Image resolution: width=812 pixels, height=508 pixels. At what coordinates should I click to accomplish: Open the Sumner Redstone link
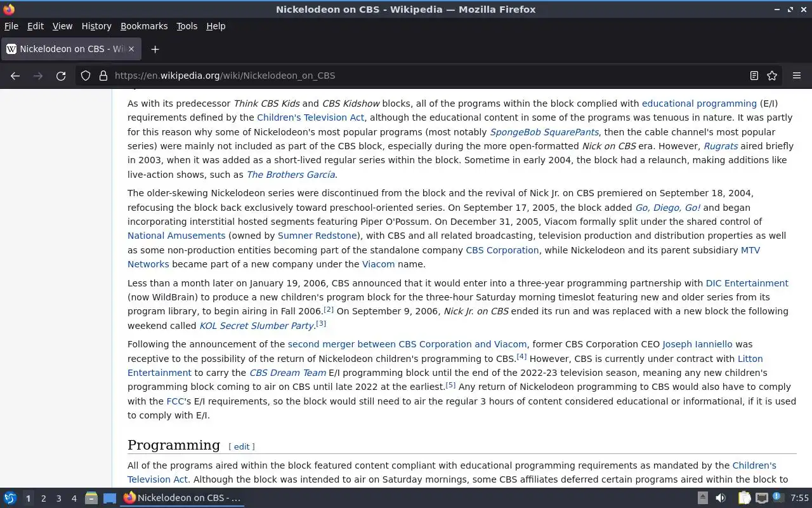(317, 236)
